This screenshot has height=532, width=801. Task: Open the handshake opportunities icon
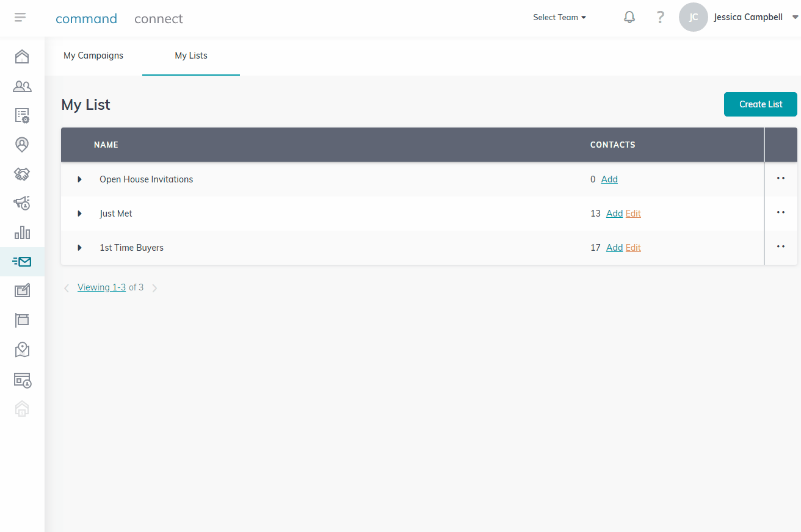pos(22,174)
